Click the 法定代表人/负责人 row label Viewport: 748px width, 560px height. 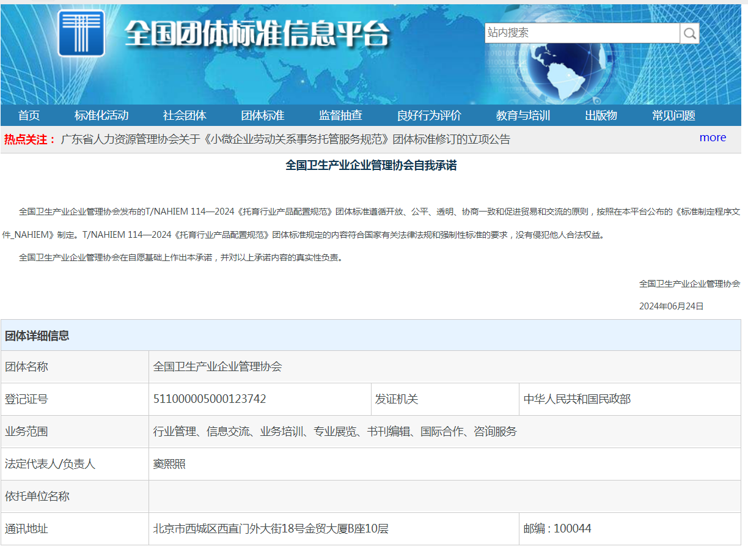pyautogui.click(x=50, y=464)
